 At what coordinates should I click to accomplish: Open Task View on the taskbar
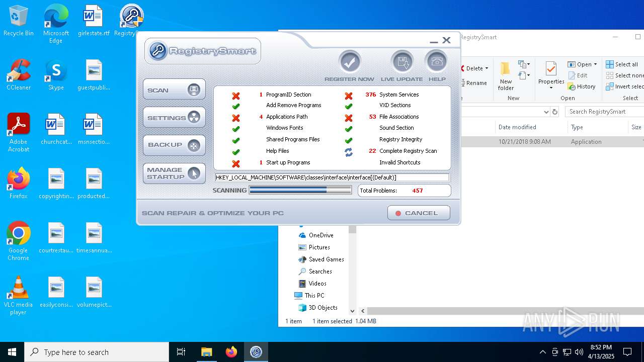pyautogui.click(x=181, y=352)
